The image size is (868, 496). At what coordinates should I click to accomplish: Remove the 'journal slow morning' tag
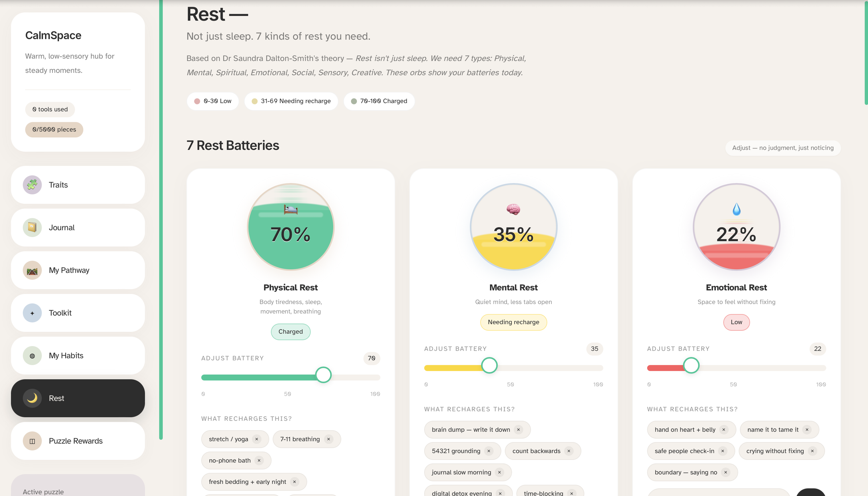coord(500,472)
